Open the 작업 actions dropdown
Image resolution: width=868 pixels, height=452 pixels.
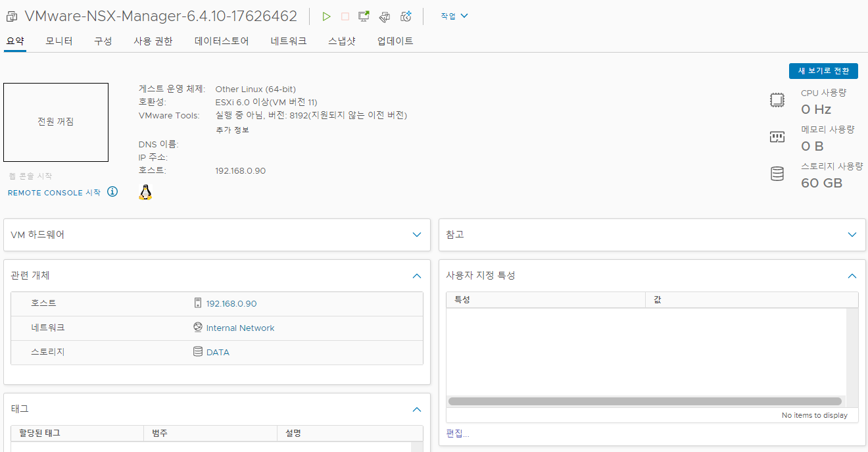(454, 16)
